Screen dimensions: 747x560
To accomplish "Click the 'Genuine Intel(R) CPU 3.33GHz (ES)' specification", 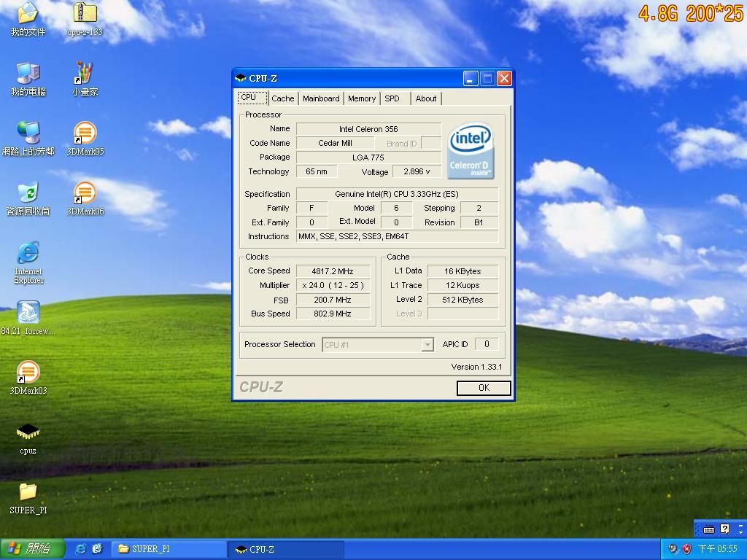I will point(397,194).
